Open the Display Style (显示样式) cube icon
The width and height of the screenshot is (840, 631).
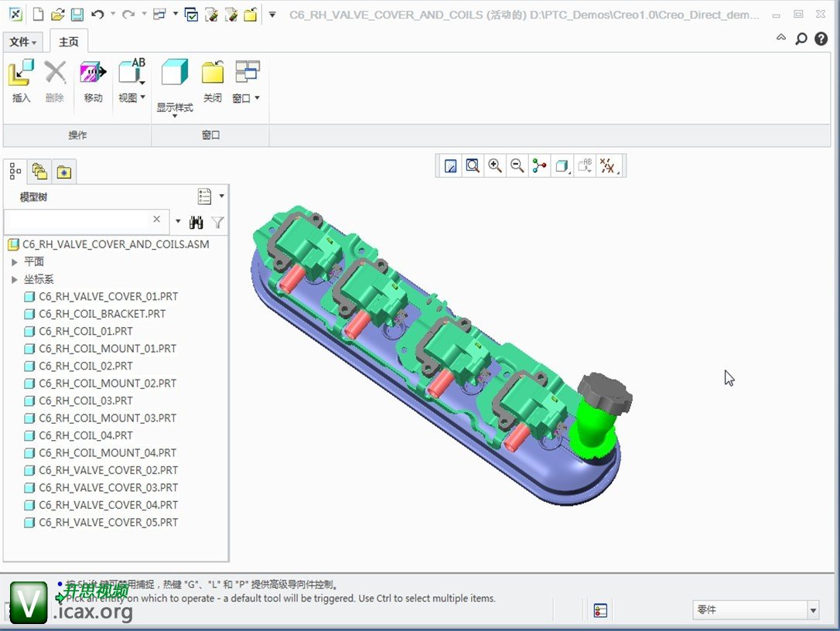175,73
